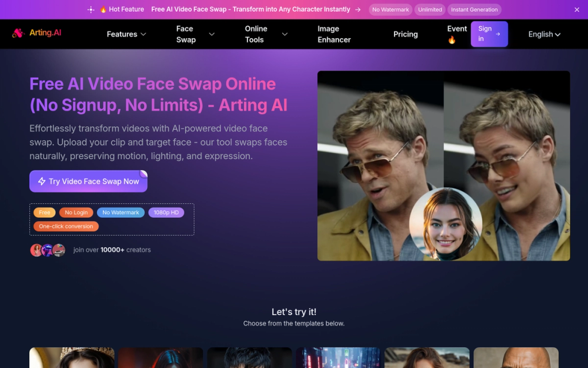Select the beach woman template thumbnail
This screenshot has width=588, height=368.
(427, 357)
